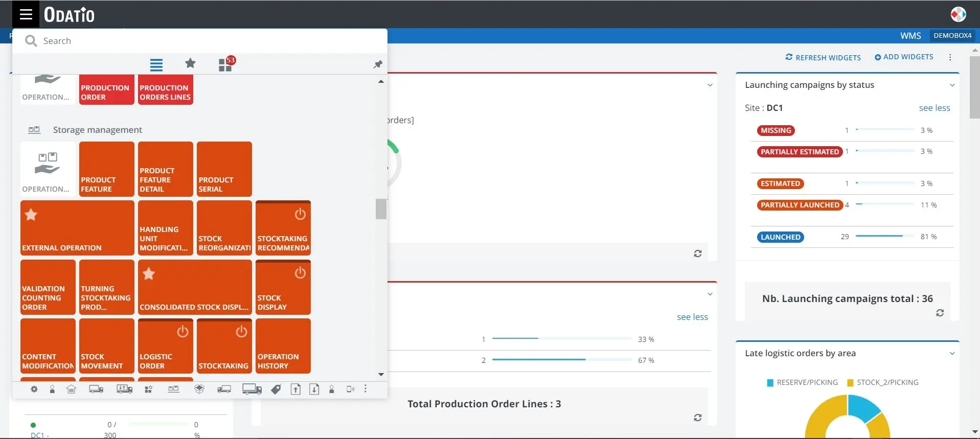Open the three-dot widgets options menu
This screenshot has width=980, height=439.
[950, 57]
